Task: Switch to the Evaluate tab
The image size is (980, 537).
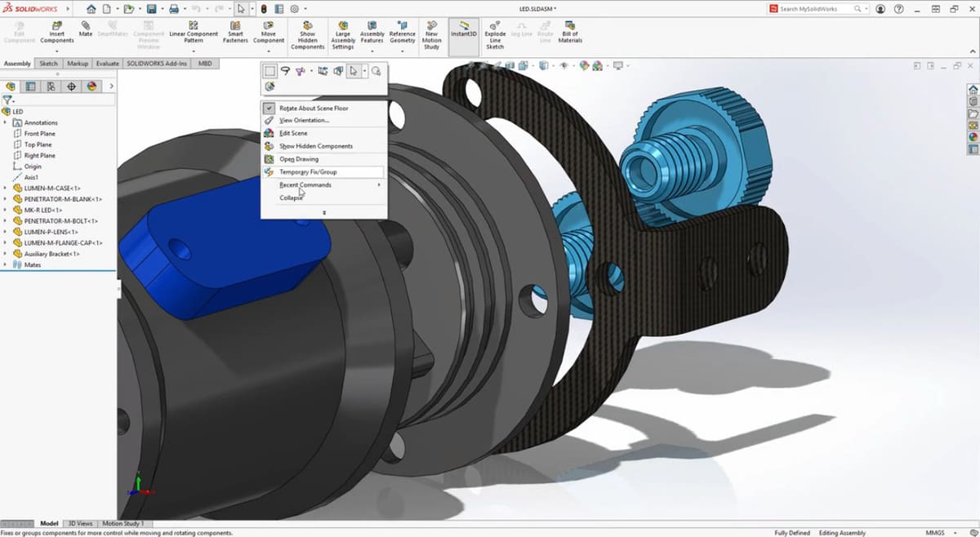Action: coord(108,64)
